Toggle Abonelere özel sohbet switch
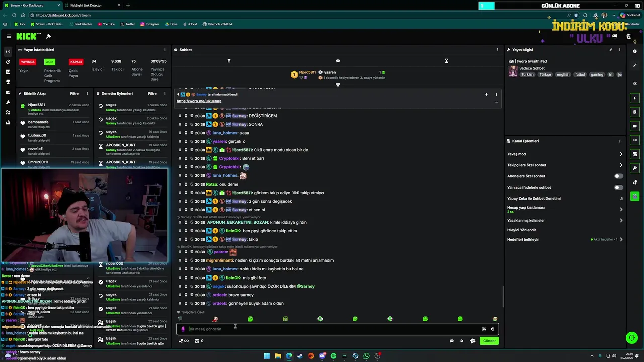Image resolution: width=644 pixels, height=362 pixels. click(x=618, y=176)
